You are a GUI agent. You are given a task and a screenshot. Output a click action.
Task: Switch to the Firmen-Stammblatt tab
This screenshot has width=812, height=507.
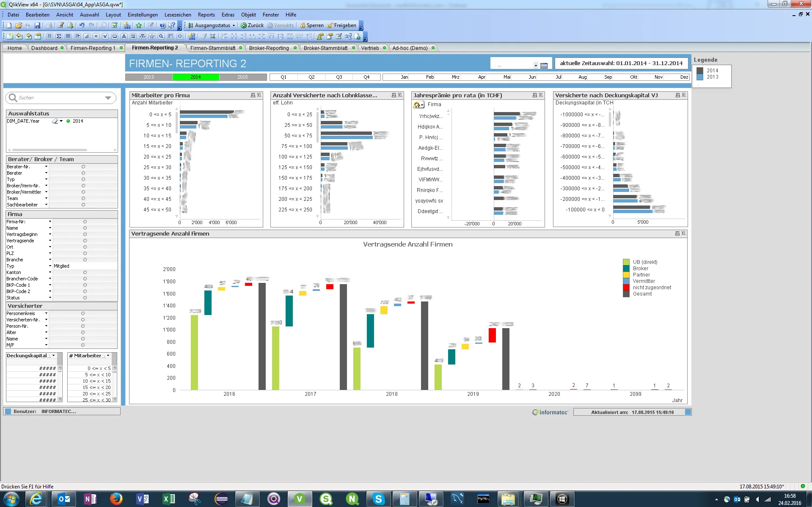213,48
